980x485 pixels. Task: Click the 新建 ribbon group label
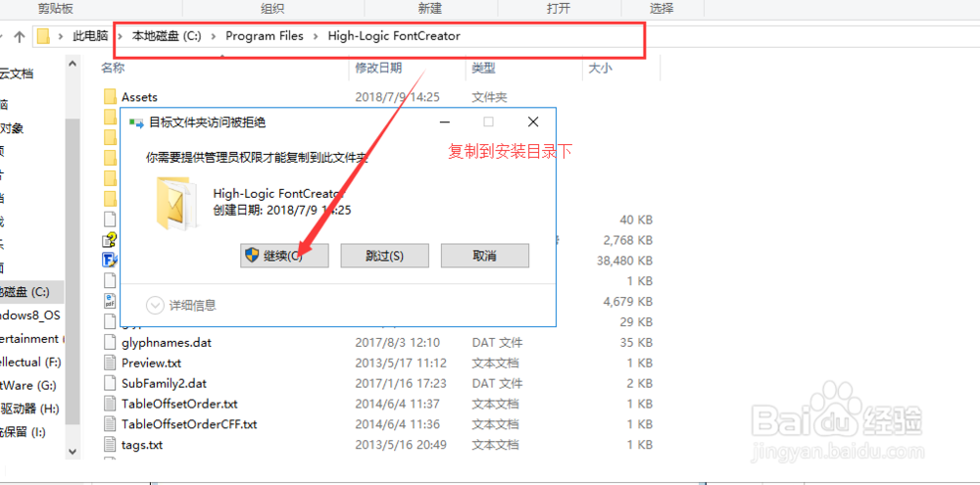pyautogui.click(x=430, y=8)
